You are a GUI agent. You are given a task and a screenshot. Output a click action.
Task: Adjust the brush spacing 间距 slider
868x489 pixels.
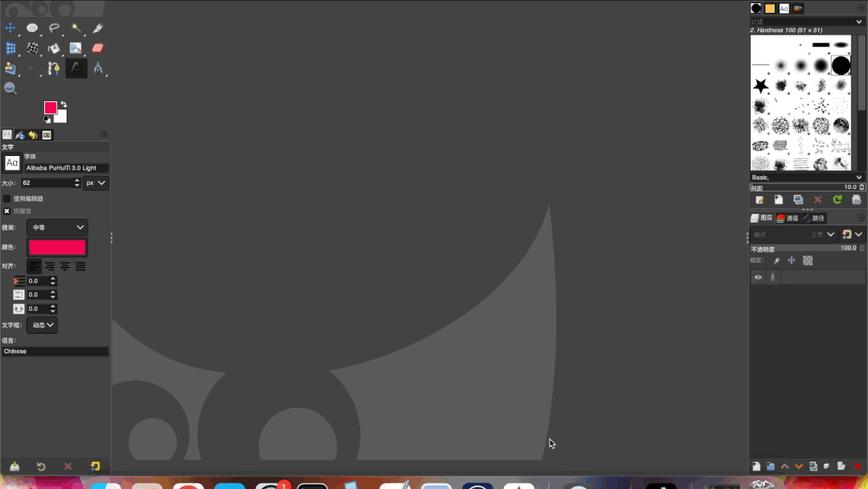tap(804, 187)
